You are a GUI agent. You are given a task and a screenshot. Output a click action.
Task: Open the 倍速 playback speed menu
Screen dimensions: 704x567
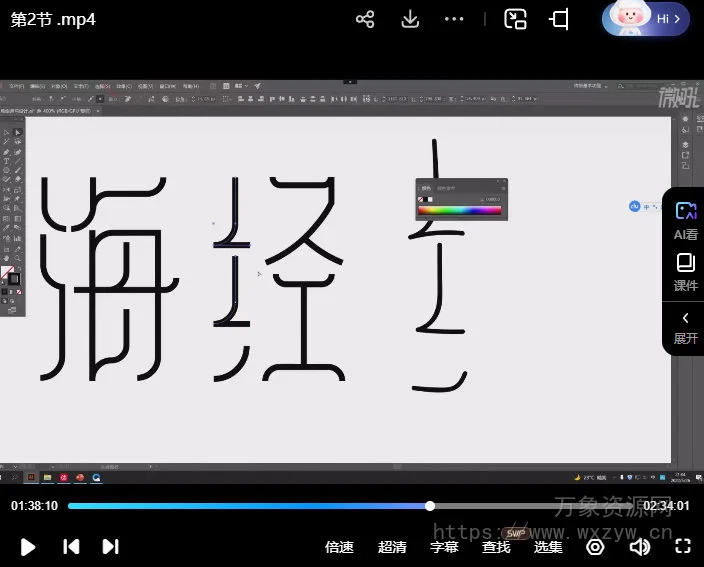[340, 547]
